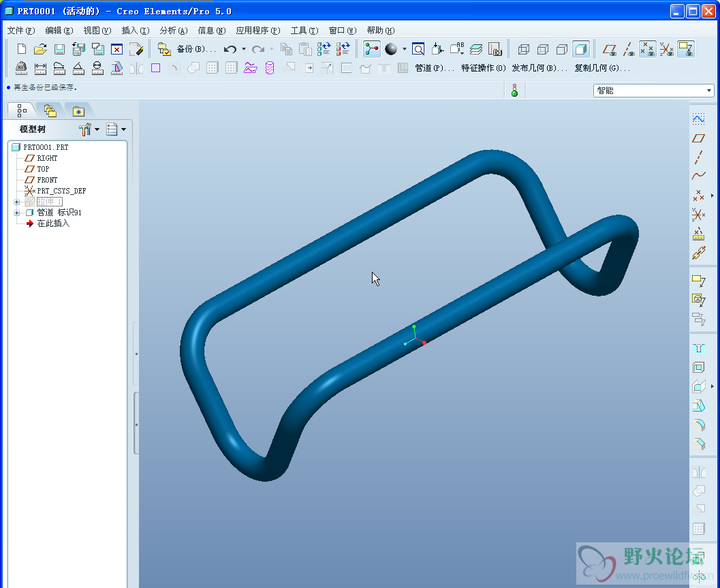Switch to the model tree navigator tab

click(x=22, y=110)
